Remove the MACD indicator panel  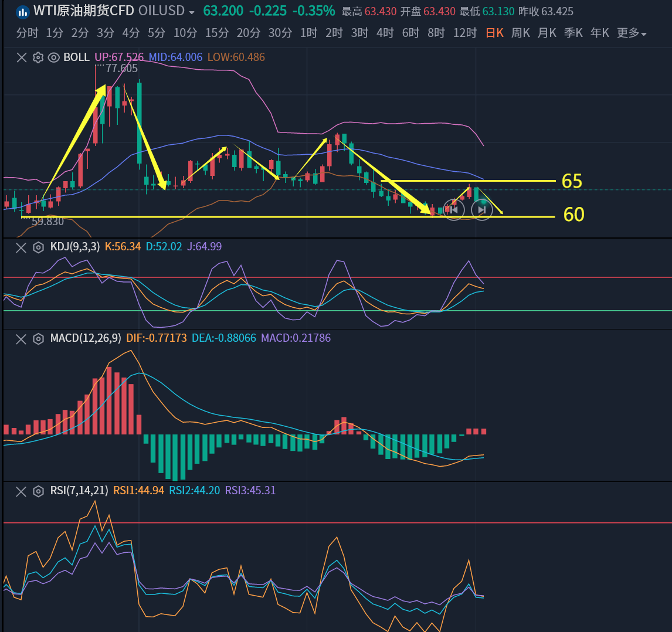21,338
